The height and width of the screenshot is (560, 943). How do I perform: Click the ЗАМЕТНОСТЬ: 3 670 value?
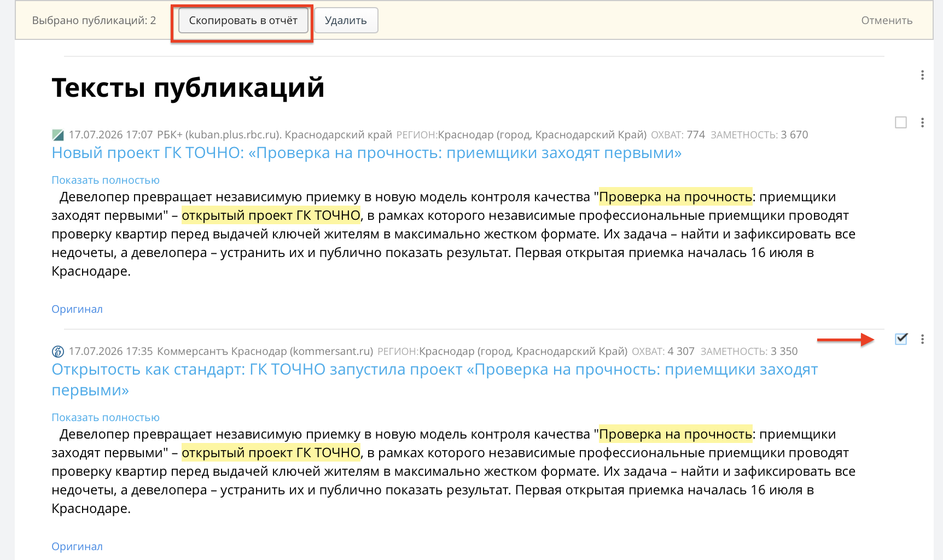pyautogui.click(x=759, y=135)
